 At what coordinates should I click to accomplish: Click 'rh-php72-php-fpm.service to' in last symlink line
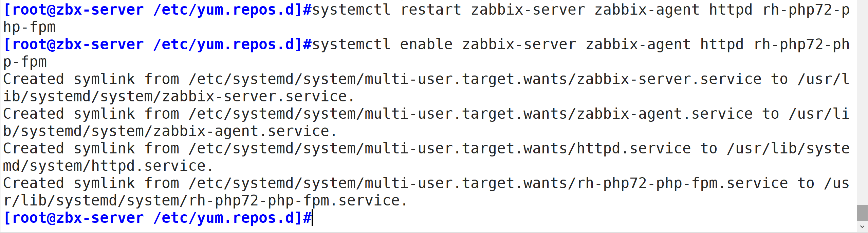[696, 183]
